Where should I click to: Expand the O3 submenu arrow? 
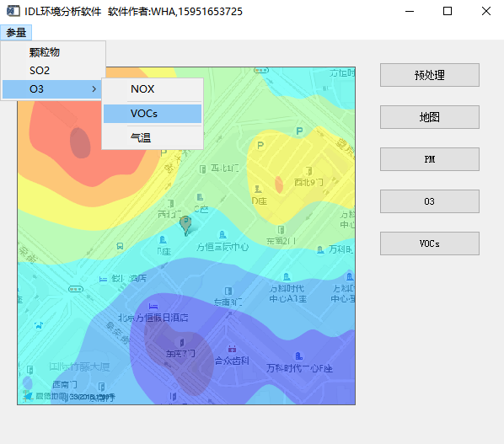tap(94, 89)
